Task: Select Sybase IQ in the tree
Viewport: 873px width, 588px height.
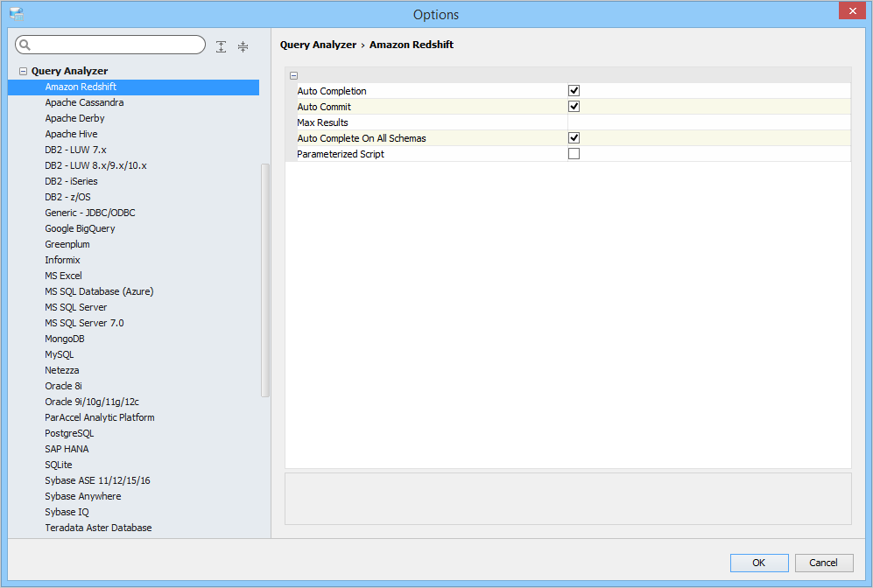Action: [67, 513]
